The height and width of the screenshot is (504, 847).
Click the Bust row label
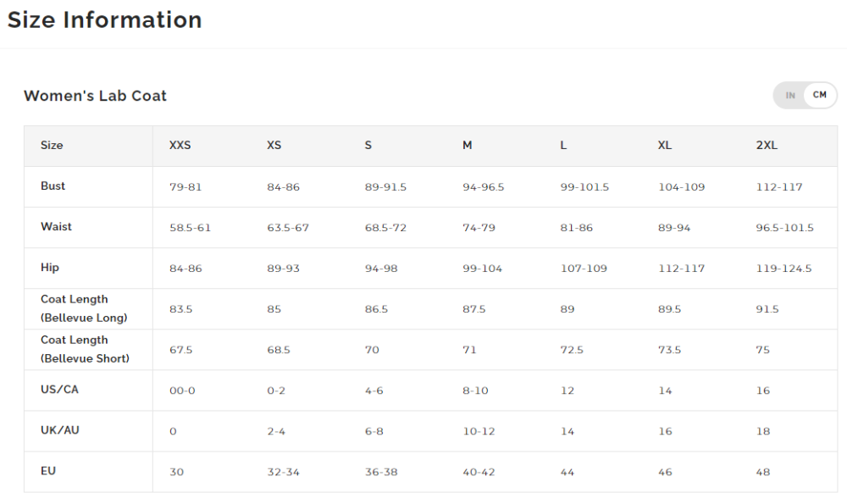tap(53, 186)
